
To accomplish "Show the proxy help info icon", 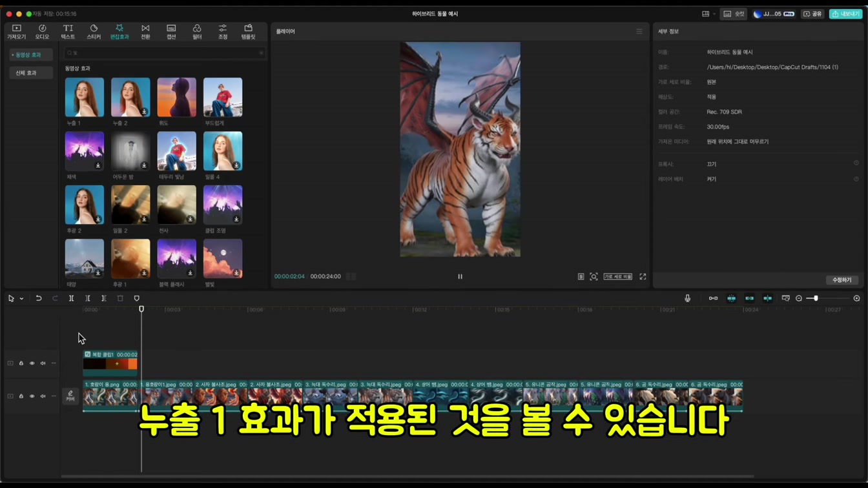I will 856,163.
